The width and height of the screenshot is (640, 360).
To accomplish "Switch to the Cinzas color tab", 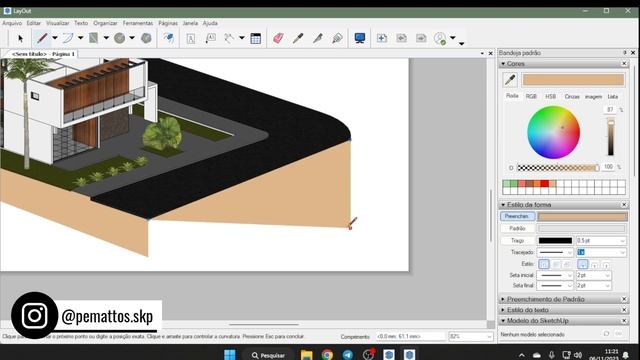I will [x=572, y=96].
